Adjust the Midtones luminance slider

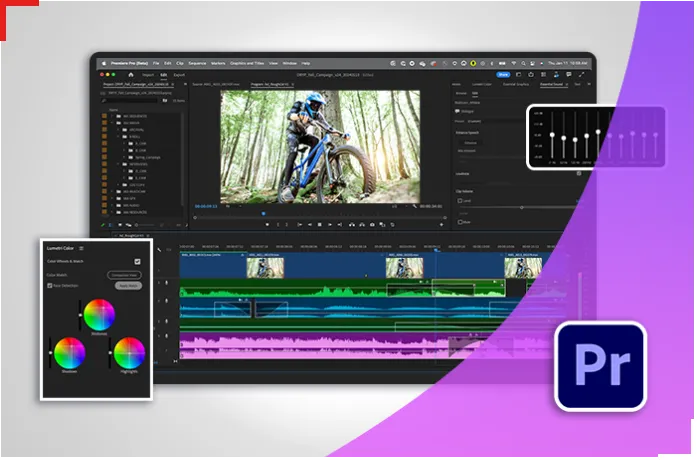[80, 315]
